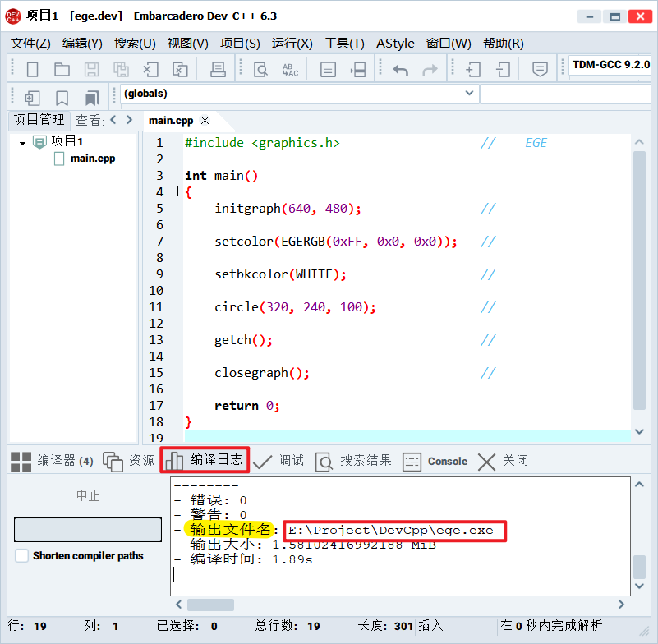The width and height of the screenshot is (658, 644).
Task: Click the Unindent toolbar icon
Action: click(x=503, y=69)
